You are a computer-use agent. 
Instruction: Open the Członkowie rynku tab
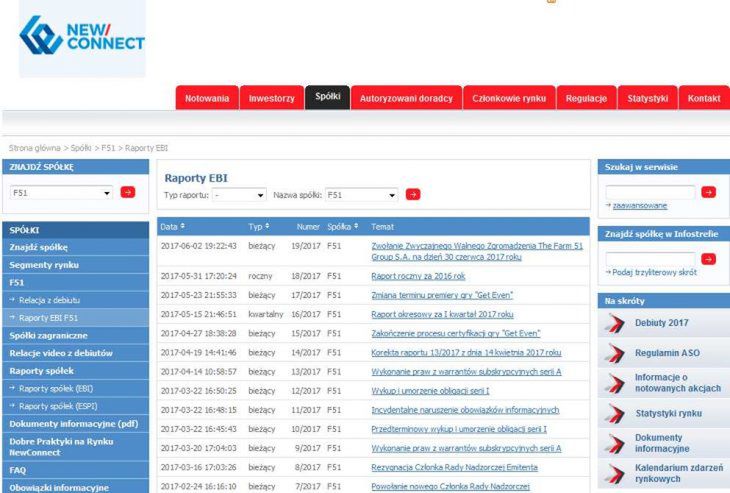pos(509,98)
